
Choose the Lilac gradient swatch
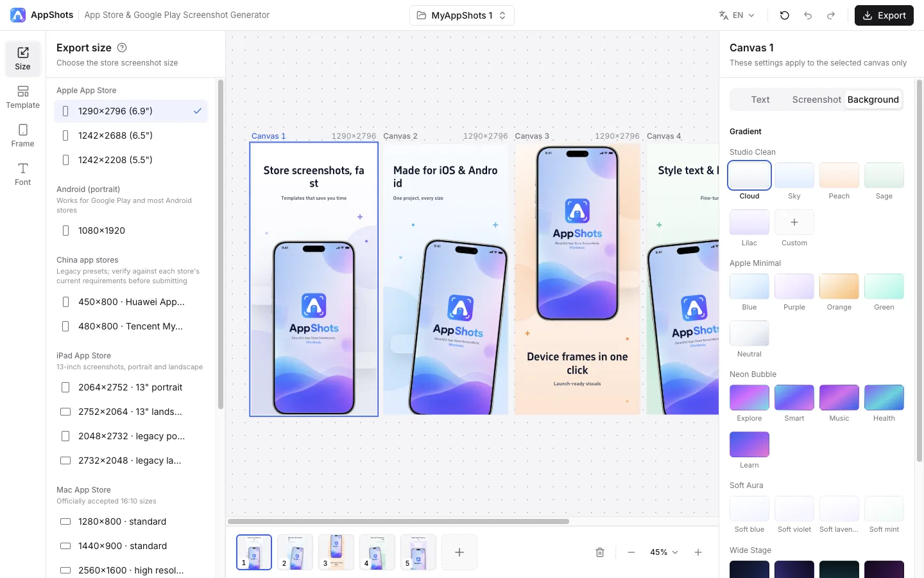749,222
